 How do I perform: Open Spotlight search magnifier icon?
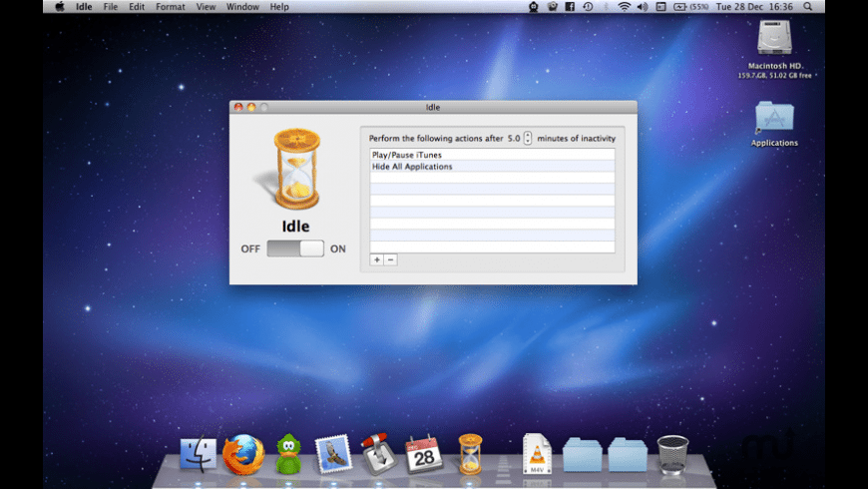click(808, 7)
